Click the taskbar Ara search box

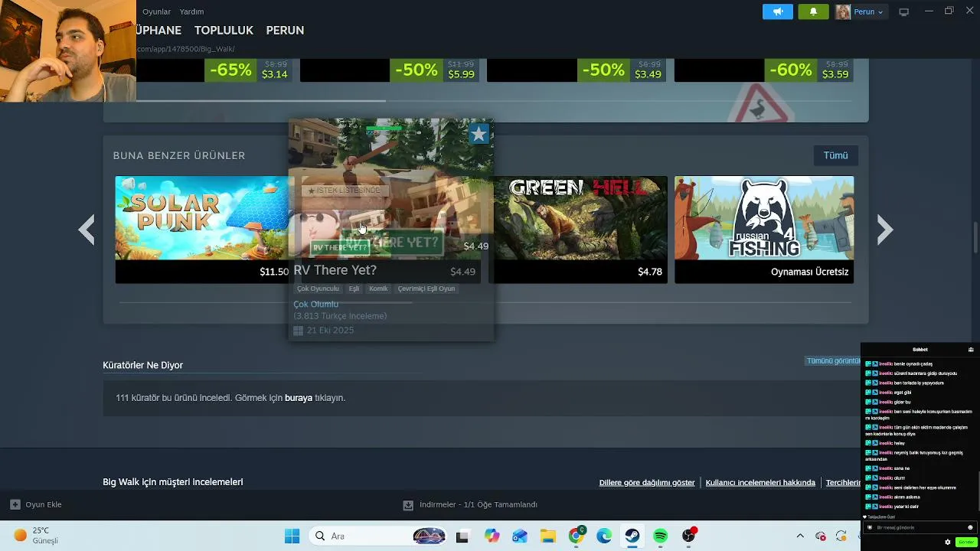pyautogui.click(x=378, y=536)
